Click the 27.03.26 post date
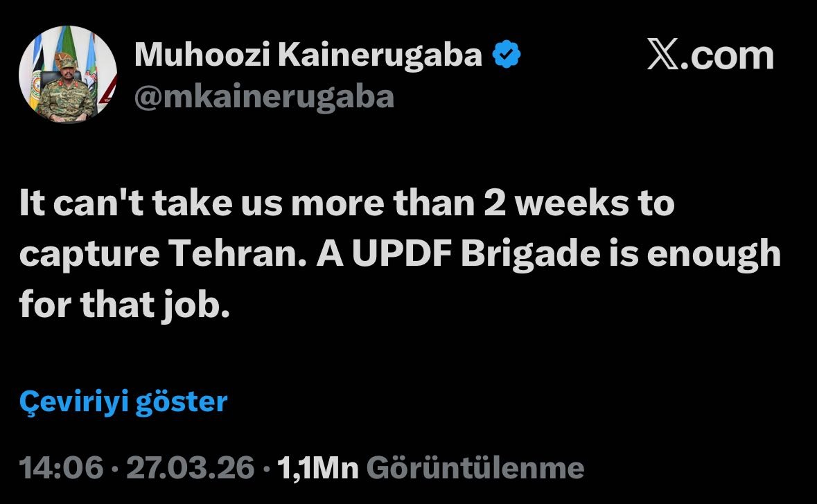The image size is (817, 504). 190,469
